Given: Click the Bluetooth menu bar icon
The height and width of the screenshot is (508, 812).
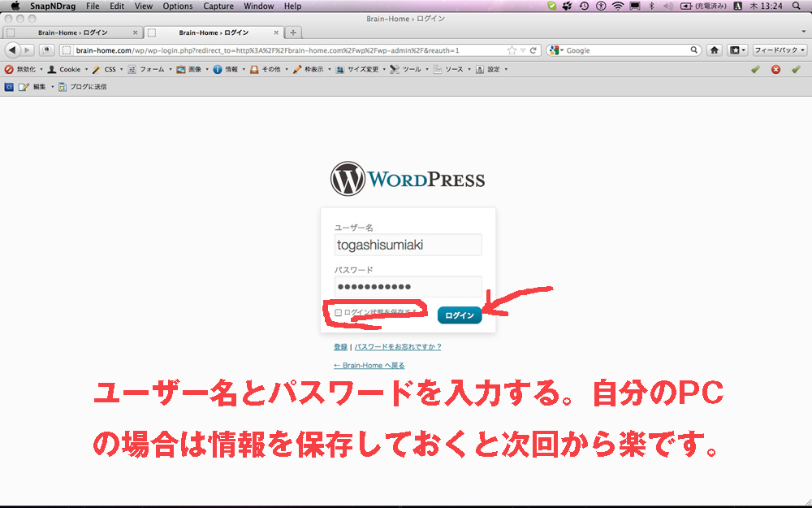Looking at the screenshot, I should tap(651, 7).
